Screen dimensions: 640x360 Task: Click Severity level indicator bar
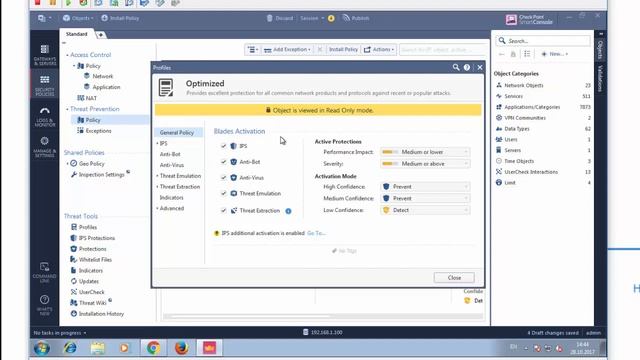(390, 164)
